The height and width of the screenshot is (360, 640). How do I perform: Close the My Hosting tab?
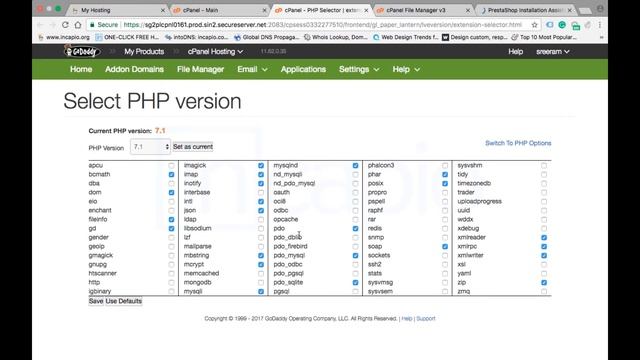tap(163, 10)
